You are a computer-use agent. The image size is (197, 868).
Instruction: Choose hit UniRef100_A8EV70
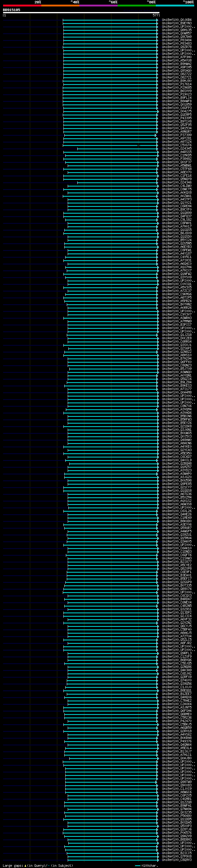[x=177, y=172]
